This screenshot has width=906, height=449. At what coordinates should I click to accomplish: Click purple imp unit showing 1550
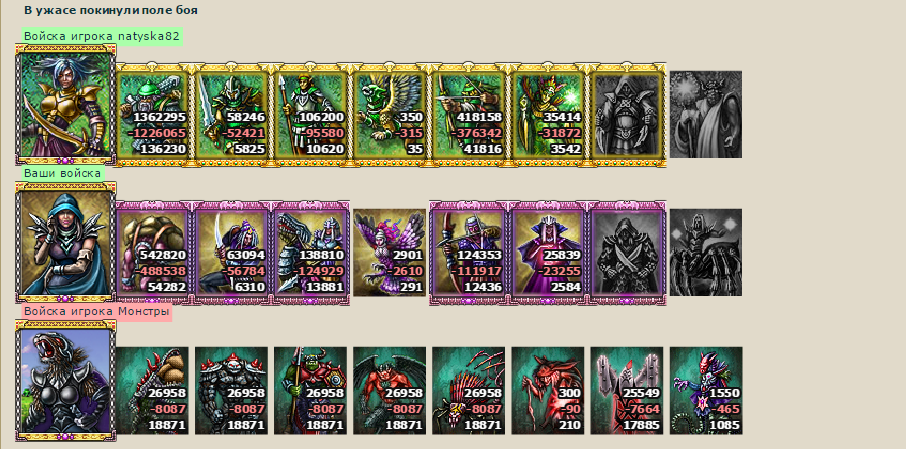point(706,391)
